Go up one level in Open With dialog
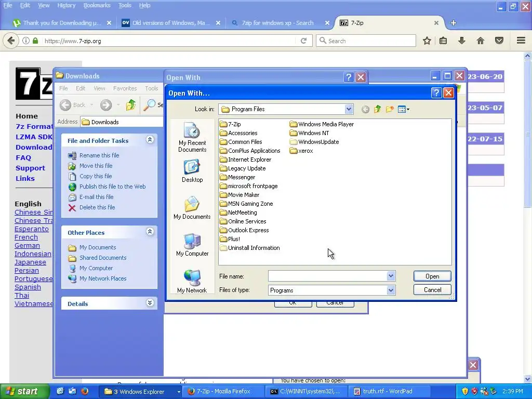This screenshot has height=399, width=532. pyautogui.click(x=377, y=109)
